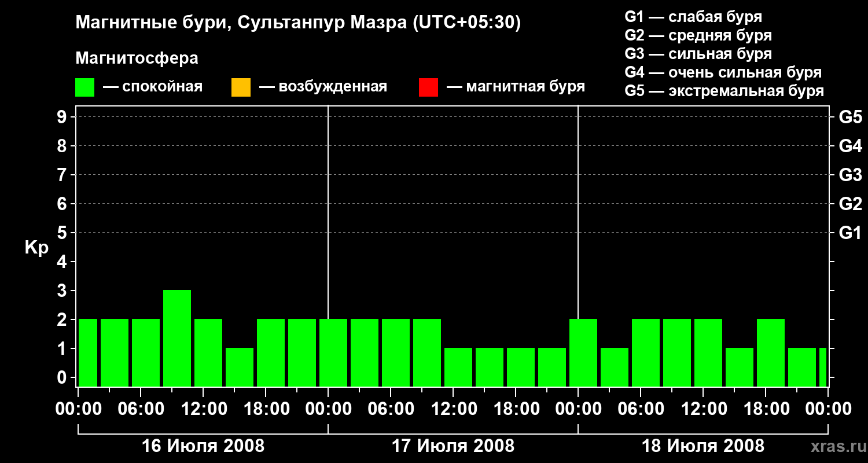Select the 'G4 — очень сильная буря' legend line
The image size is (868, 463).
click(723, 72)
